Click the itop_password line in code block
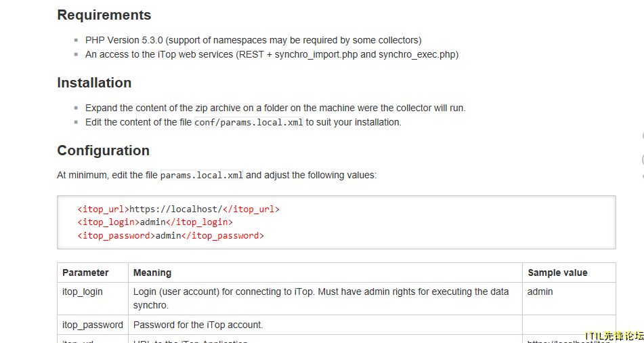Image resolution: width=644 pixels, height=343 pixels. 171,236
